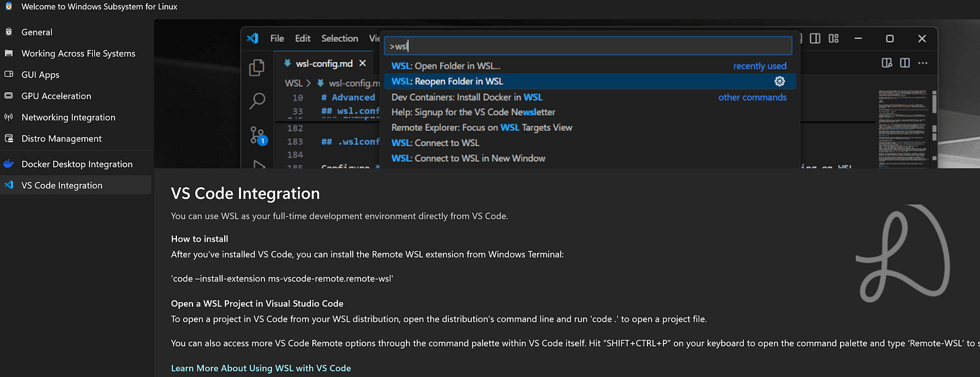Open the Edit menu in VS Code
Screen dimensions: 980x377
coord(303,38)
